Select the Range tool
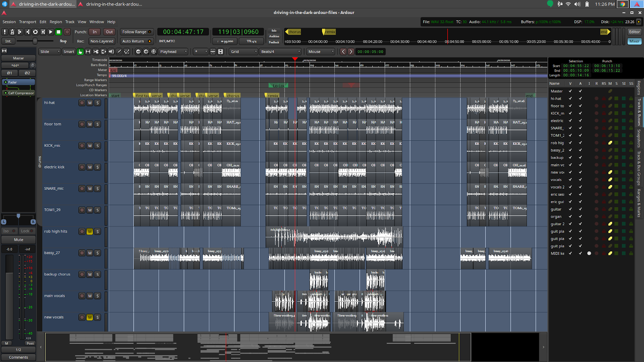 [x=88, y=51]
